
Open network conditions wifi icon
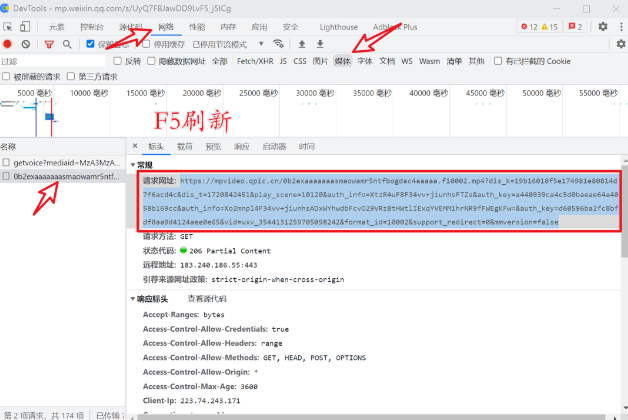coord(278,44)
